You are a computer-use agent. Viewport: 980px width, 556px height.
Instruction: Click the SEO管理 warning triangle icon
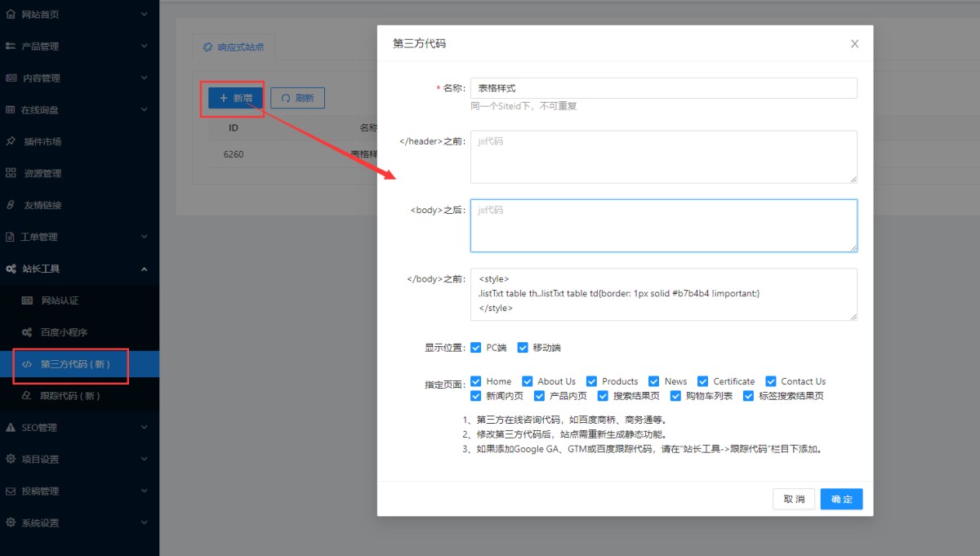click(x=11, y=427)
